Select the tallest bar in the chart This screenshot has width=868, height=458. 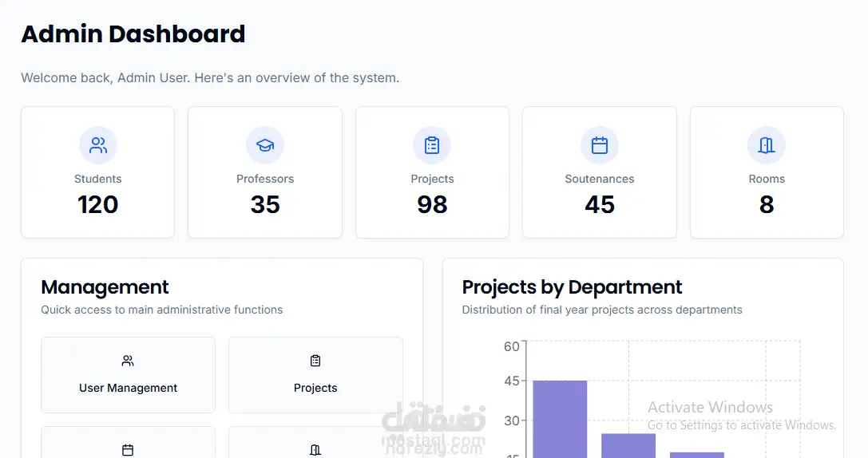[x=560, y=418]
